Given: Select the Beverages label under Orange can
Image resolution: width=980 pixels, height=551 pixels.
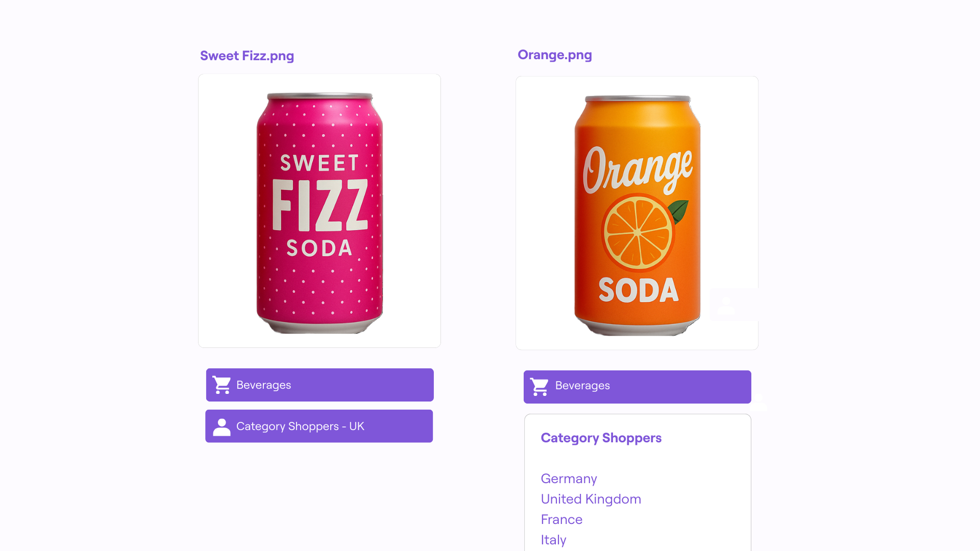Looking at the screenshot, I should point(582,386).
